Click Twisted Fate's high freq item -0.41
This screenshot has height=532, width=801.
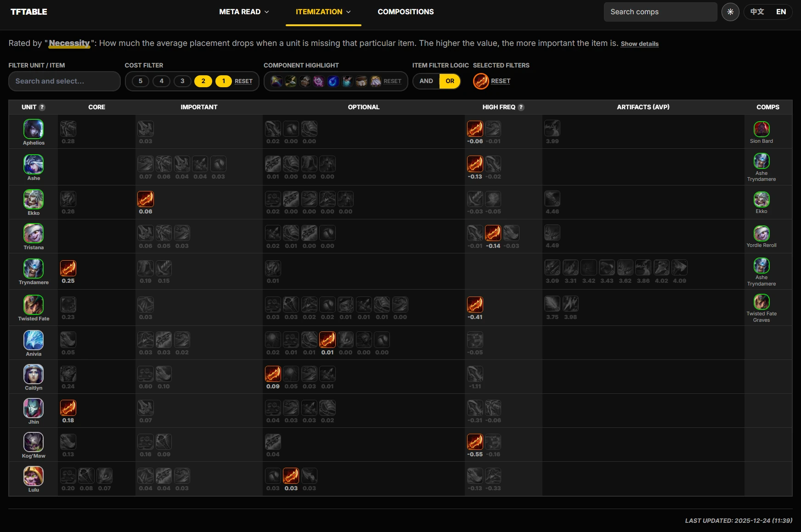tap(475, 305)
